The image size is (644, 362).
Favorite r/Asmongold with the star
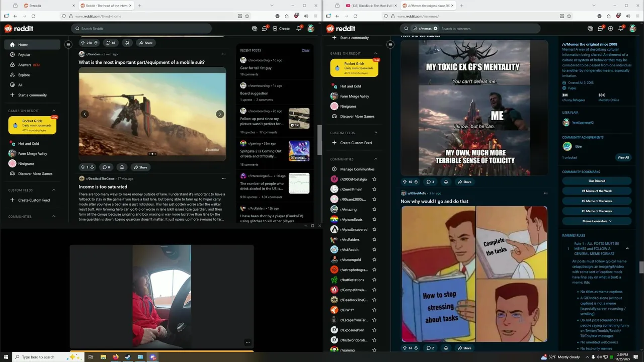point(374,260)
